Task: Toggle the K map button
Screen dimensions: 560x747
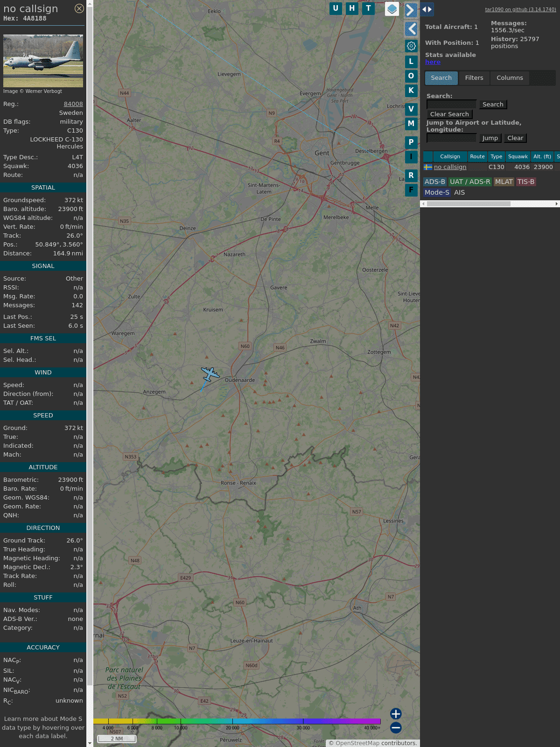Action: (x=411, y=91)
